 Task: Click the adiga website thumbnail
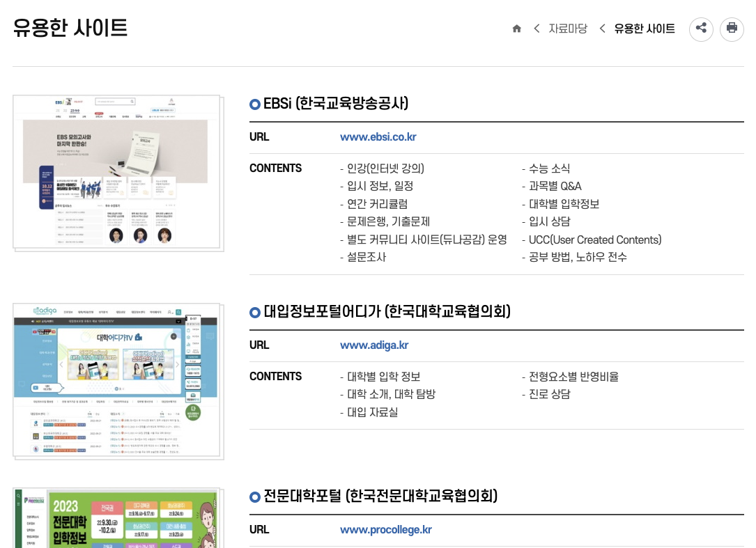pyautogui.click(x=118, y=382)
